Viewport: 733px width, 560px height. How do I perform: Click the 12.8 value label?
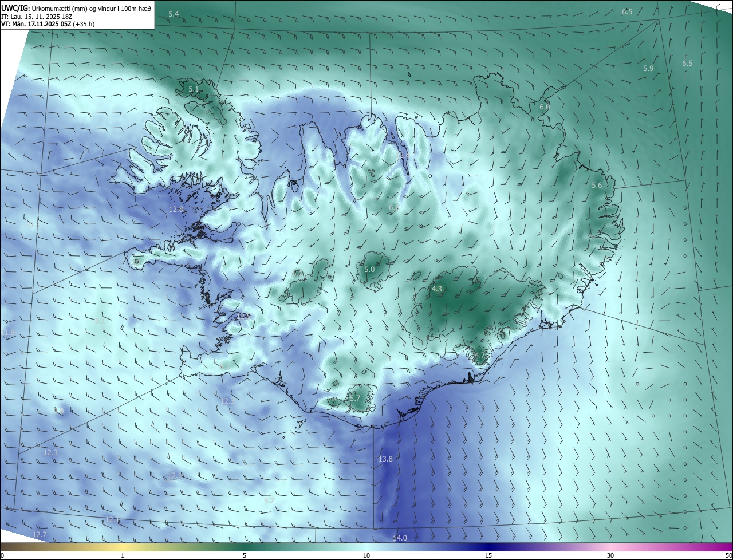176,210
